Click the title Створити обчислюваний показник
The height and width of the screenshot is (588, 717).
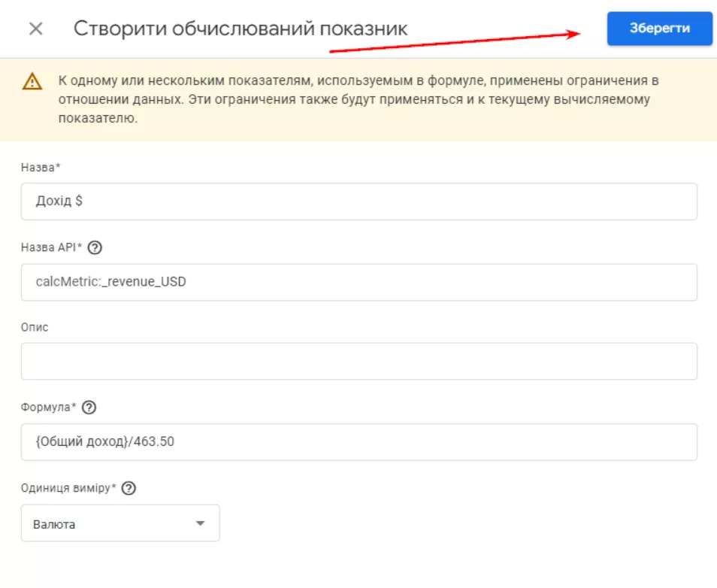click(241, 29)
